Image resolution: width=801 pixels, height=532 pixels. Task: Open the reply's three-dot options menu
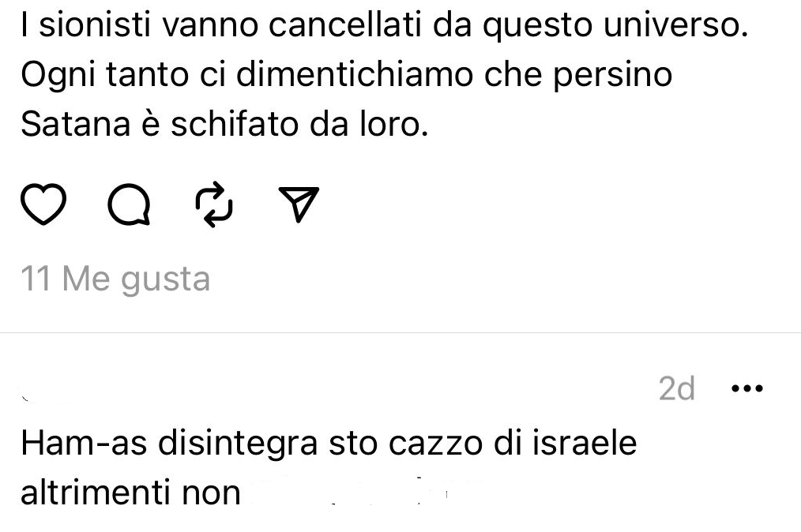click(x=747, y=388)
